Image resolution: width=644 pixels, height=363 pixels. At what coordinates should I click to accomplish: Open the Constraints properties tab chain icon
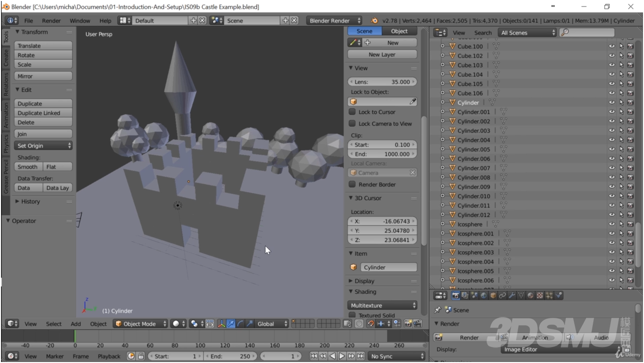tap(503, 296)
